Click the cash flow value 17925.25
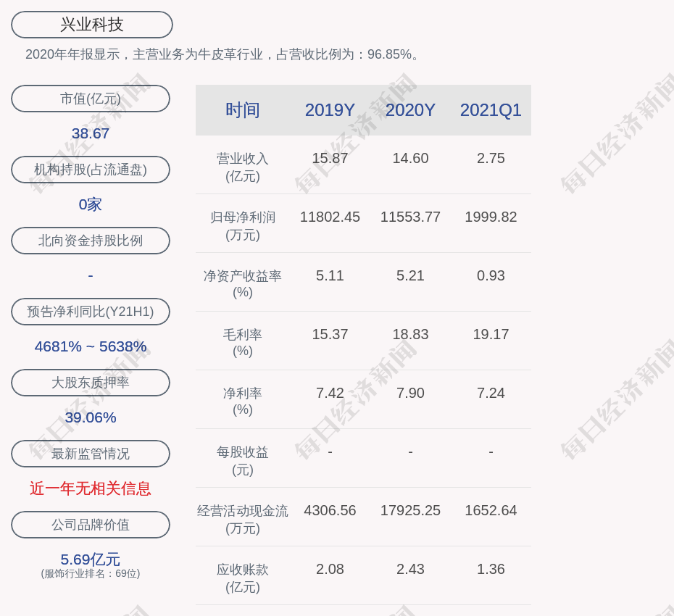The height and width of the screenshot is (616, 674). [410, 510]
